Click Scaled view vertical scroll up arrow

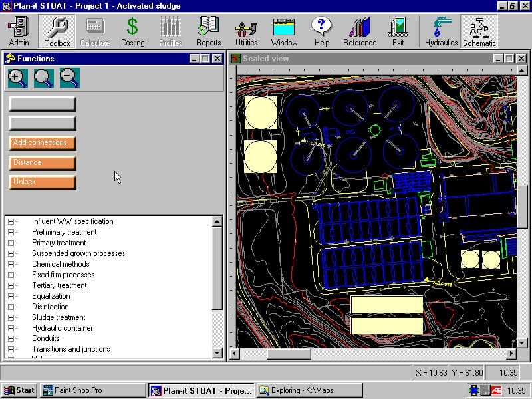point(522,70)
